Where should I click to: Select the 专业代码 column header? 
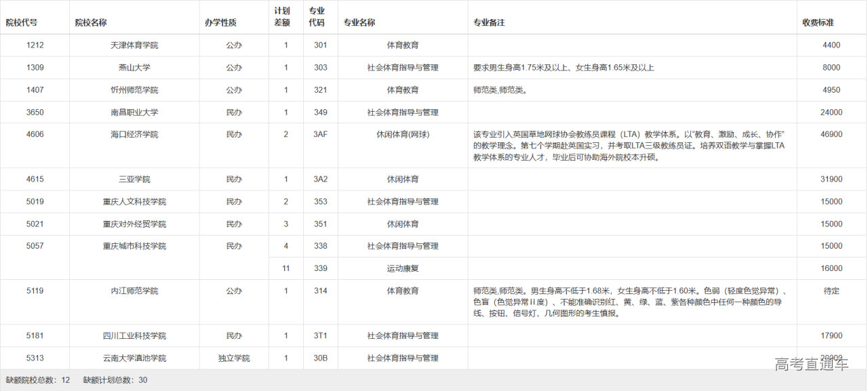[317, 17]
